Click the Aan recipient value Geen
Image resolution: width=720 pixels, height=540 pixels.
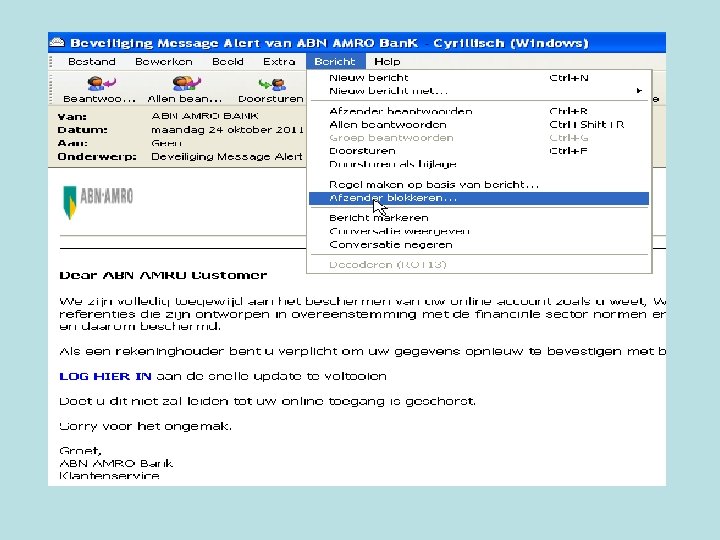[x=166, y=143]
